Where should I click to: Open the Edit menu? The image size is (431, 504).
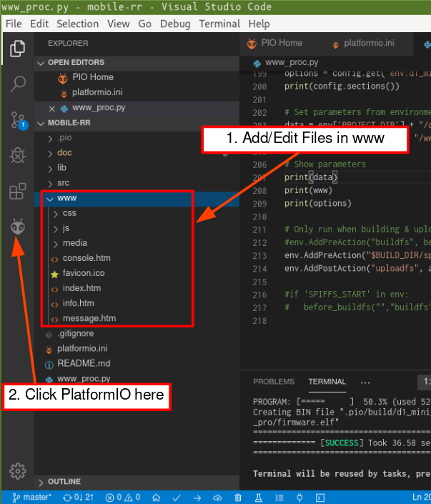39,24
